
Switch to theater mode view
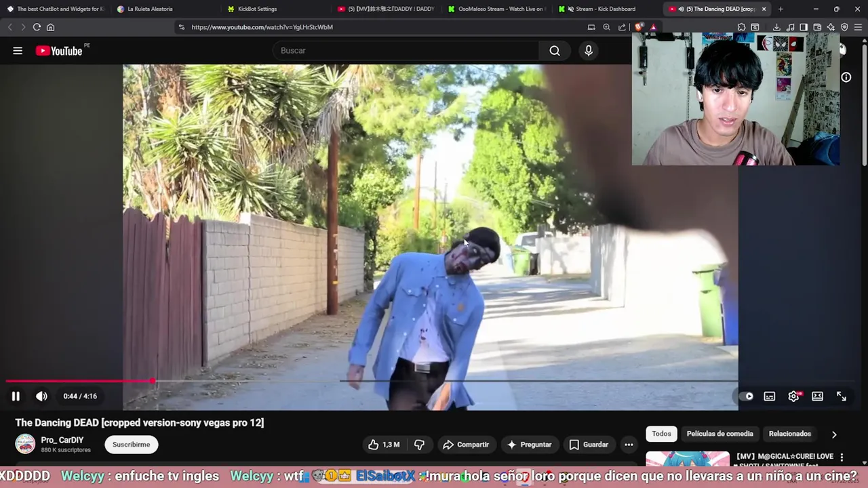click(818, 396)
